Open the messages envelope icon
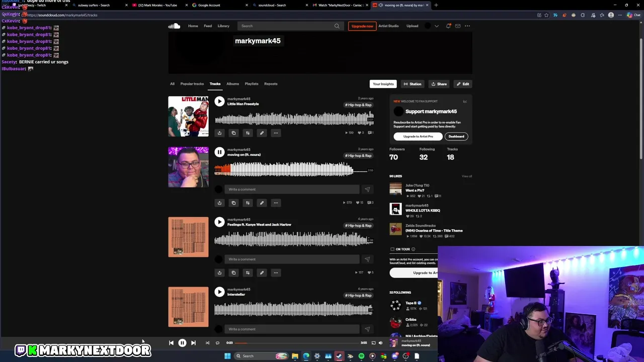644x362 pixels. pos(458,26)
